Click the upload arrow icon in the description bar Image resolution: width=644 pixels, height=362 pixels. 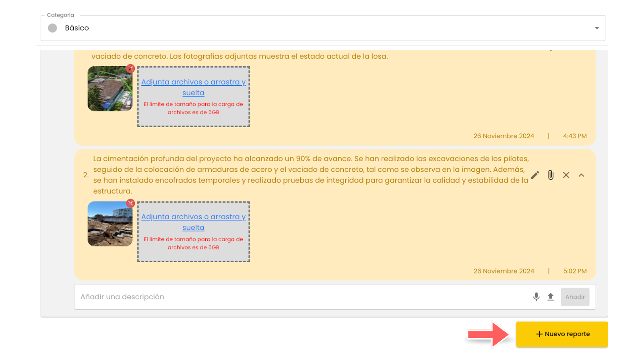coord(551,297)
